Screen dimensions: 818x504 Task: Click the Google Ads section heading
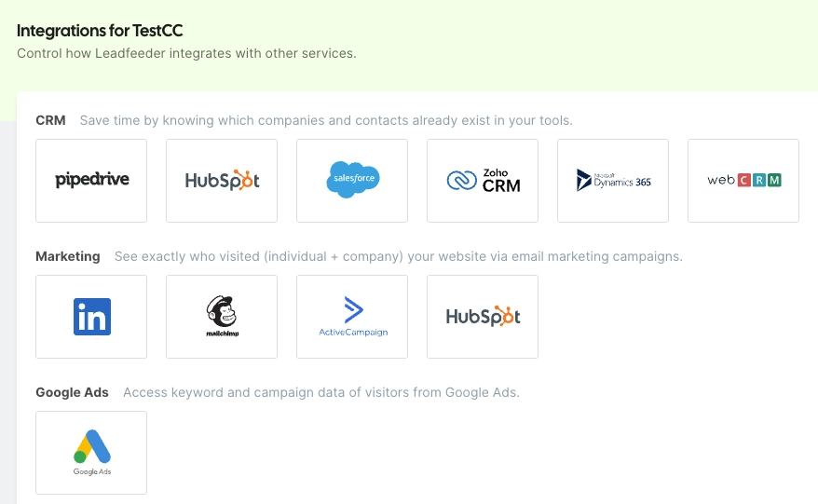coord(72,392)
